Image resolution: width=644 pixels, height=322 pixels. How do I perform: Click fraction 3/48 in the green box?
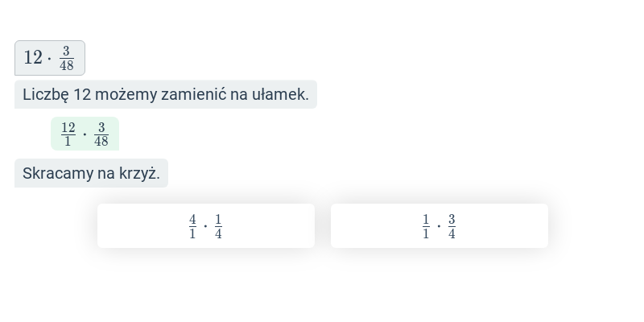(x=101, y=134)
